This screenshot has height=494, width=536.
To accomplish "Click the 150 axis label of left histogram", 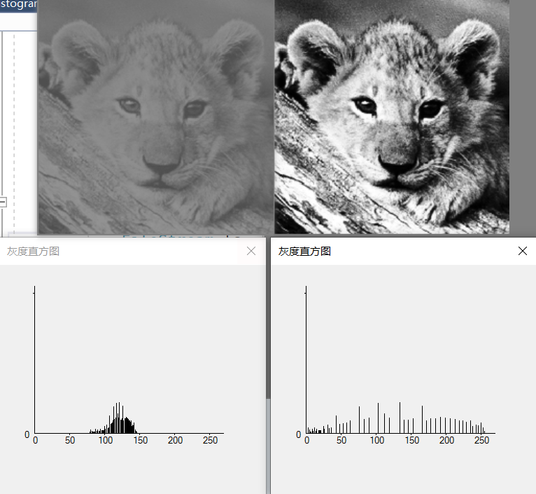I will pos(140,440).
